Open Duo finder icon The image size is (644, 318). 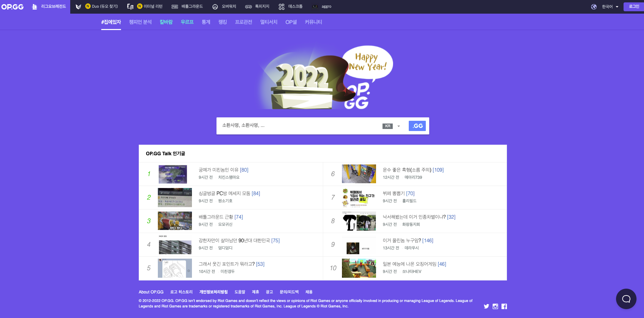pos(78,7)
